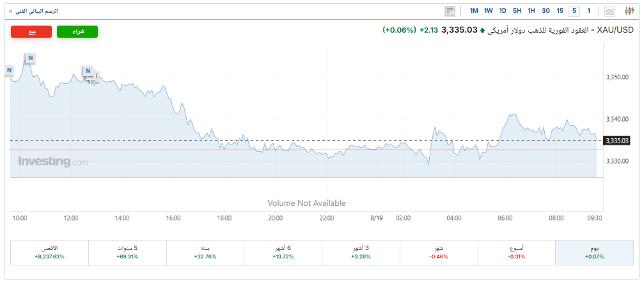Click the red بيع sell button

(31, 31)
